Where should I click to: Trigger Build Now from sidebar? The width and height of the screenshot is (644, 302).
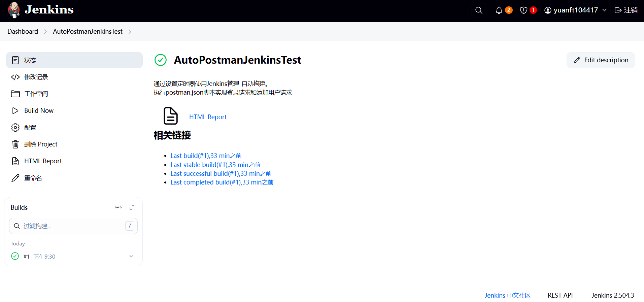coord(74,110)
